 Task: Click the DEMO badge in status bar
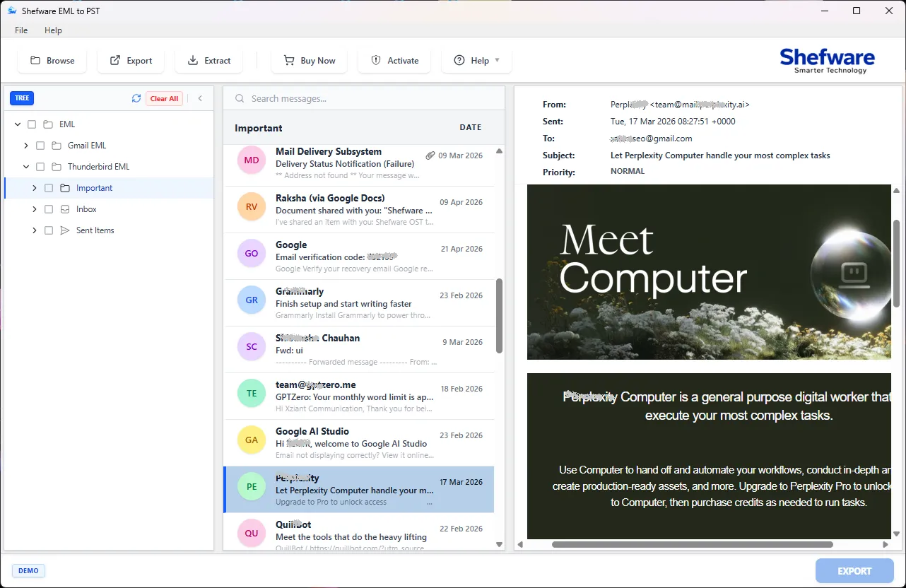(x=28, y=571)
